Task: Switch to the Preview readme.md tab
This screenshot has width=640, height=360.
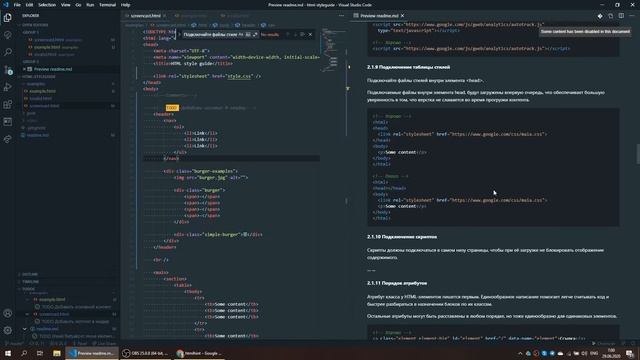Action: click(379, 16)
